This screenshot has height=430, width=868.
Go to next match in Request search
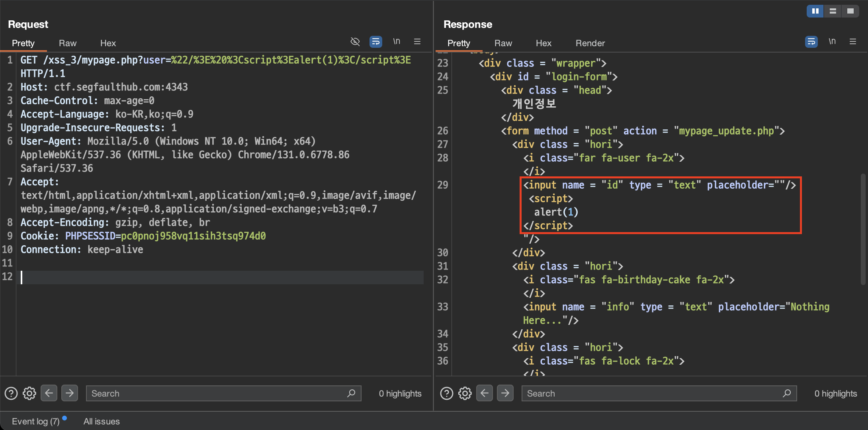70,393
